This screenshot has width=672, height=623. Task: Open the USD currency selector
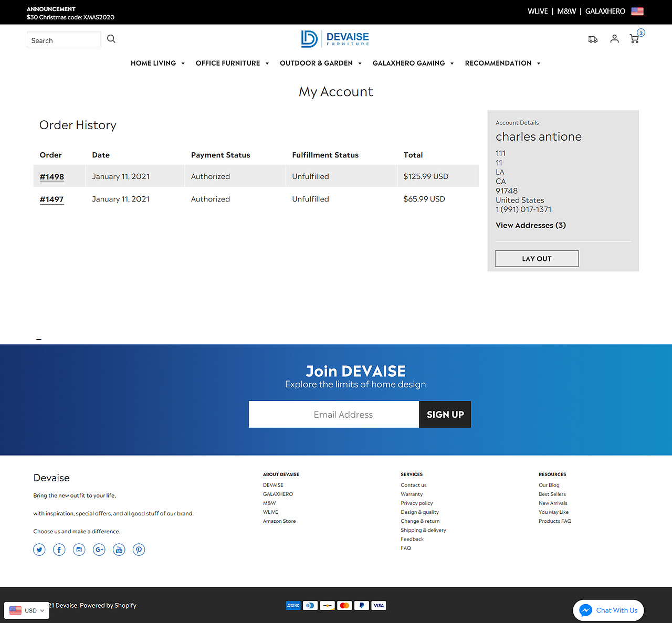coord(27,610)
